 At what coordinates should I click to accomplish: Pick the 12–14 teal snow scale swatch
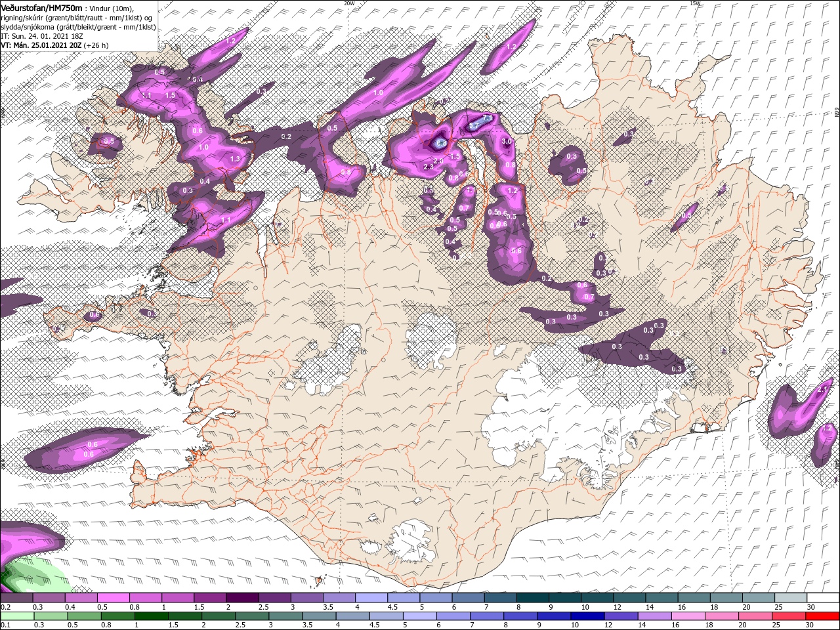click(x=629, y=598)
